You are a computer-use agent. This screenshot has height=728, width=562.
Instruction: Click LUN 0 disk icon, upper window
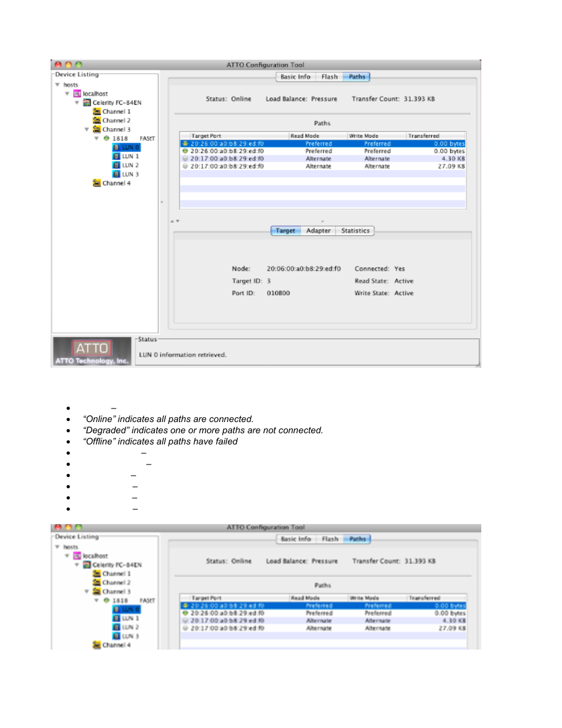(117, 147)
